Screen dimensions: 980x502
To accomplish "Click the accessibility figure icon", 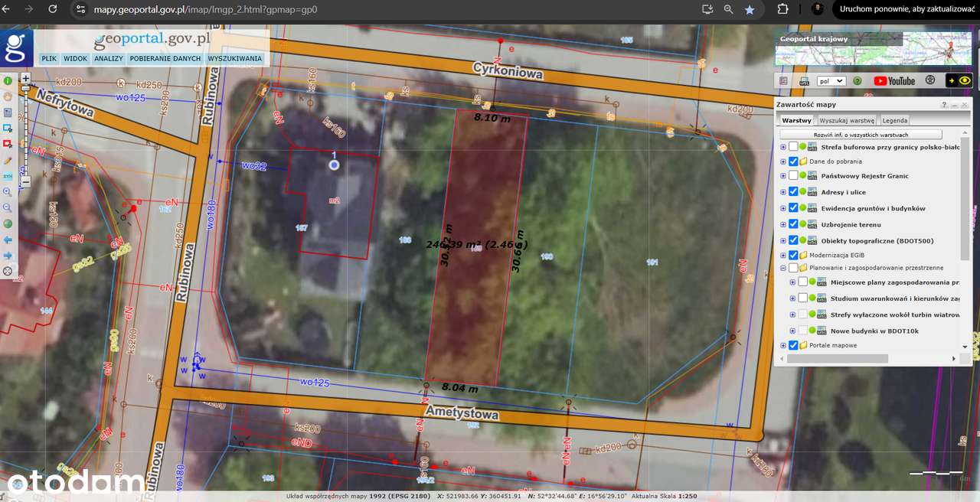I will pyautogui.click(x=930, y=80).
